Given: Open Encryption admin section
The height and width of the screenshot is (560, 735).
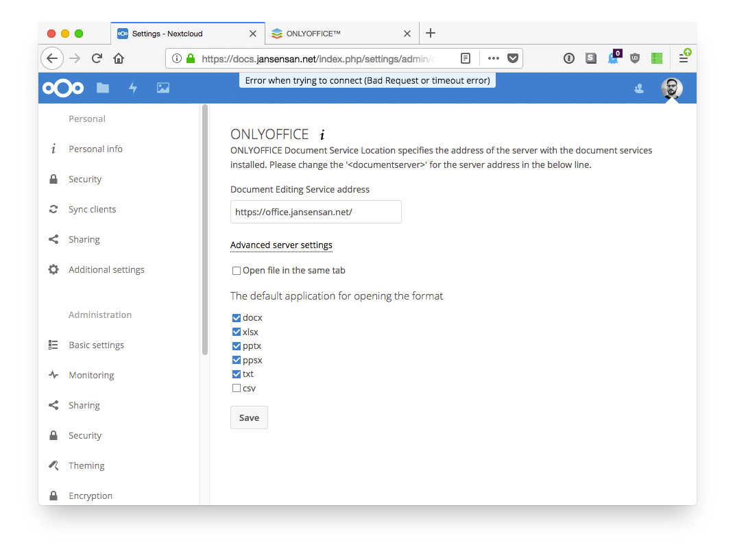Looking at the screenshot, I should (91, 496).
